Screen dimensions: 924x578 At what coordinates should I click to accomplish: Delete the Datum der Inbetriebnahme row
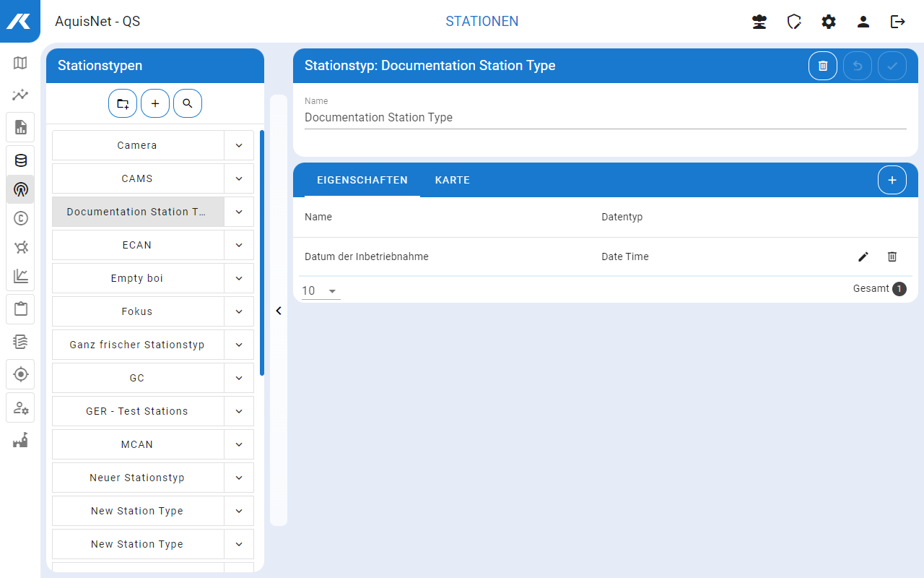[892, 256]
